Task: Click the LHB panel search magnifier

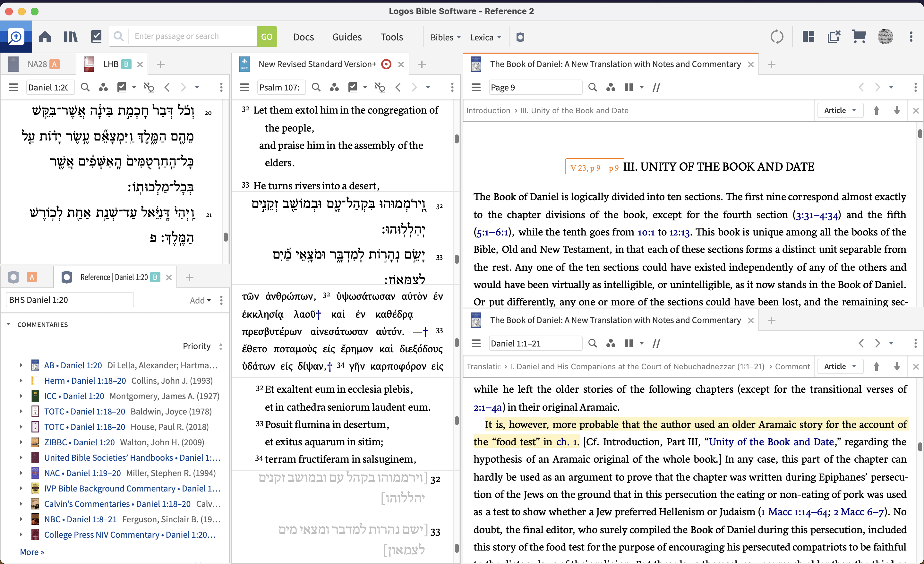Action: point(85,87)
